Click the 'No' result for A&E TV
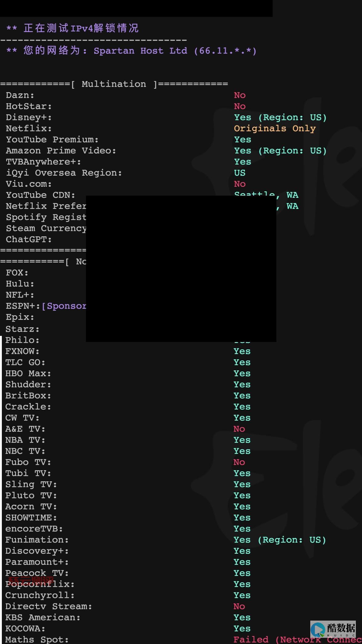The height and width of the screenshot is (644, 362). pyautogui.click(x=239, y=429)
